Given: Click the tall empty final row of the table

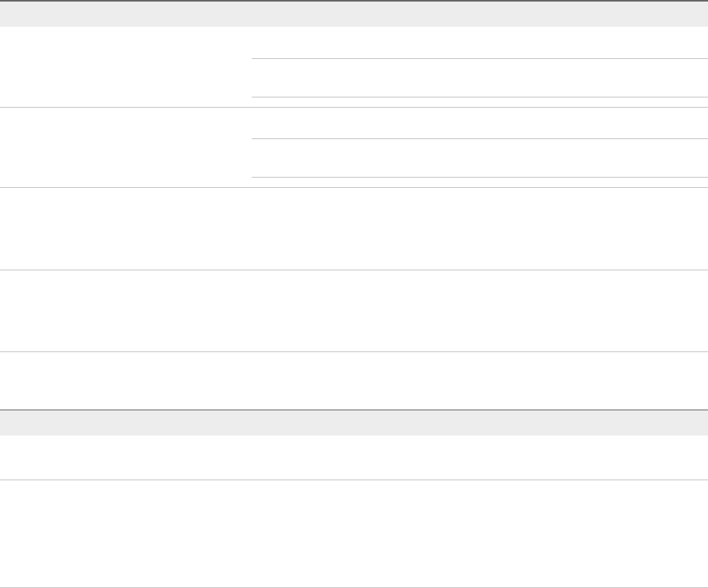Looking at the screenshot, I should point(354,534).
